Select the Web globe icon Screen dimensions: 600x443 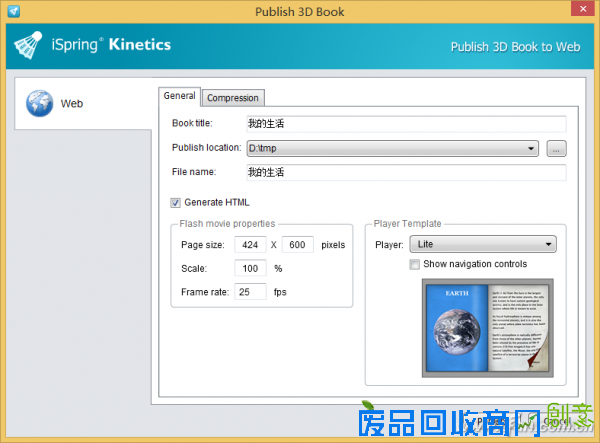(x=39, y=102)
